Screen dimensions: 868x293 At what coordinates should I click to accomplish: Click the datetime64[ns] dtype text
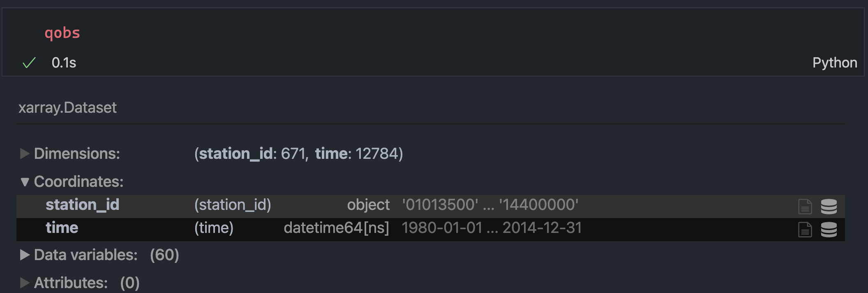pos(336,228)
